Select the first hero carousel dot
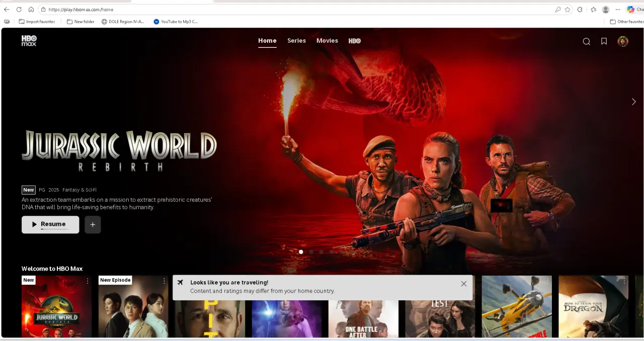Screen dimensions: 644x341 pyautogui.click(x=301, y=252)
